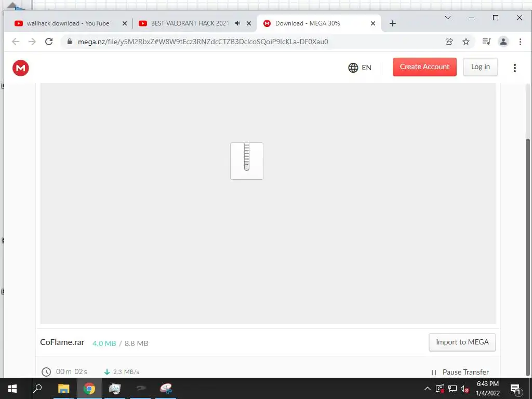Open Chrome profile avatar
532x399 pixels.
pyautogui.click(x=503, y=42)
